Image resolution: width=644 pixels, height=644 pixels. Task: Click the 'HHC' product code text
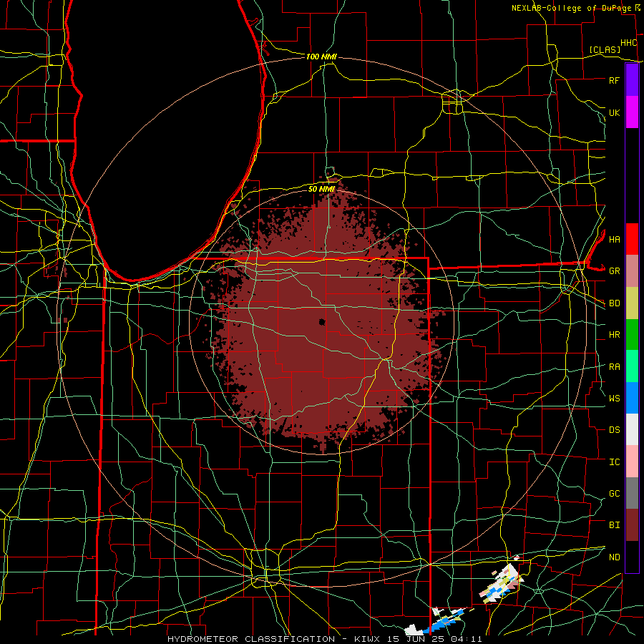click(x=628, y=43)
